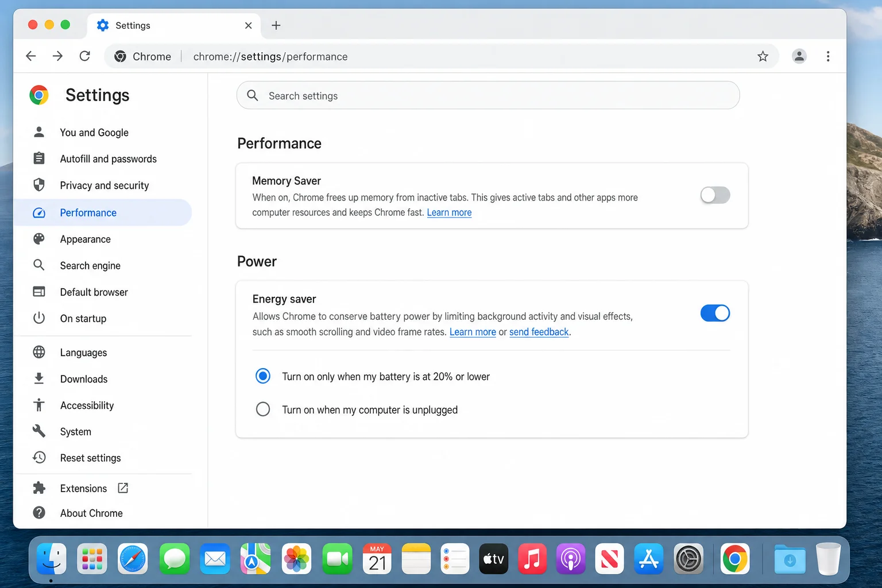Open Appearance settings
Image resolution: width=882 pixels, height=588 pixels.
point(102,239)
